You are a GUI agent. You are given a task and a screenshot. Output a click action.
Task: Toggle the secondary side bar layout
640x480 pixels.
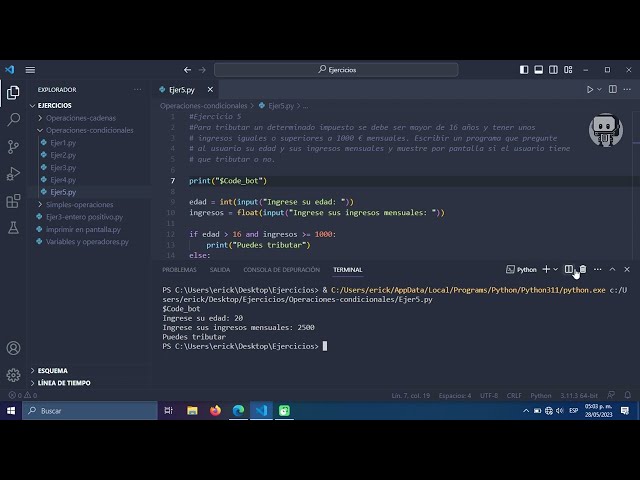pos(553,70)
